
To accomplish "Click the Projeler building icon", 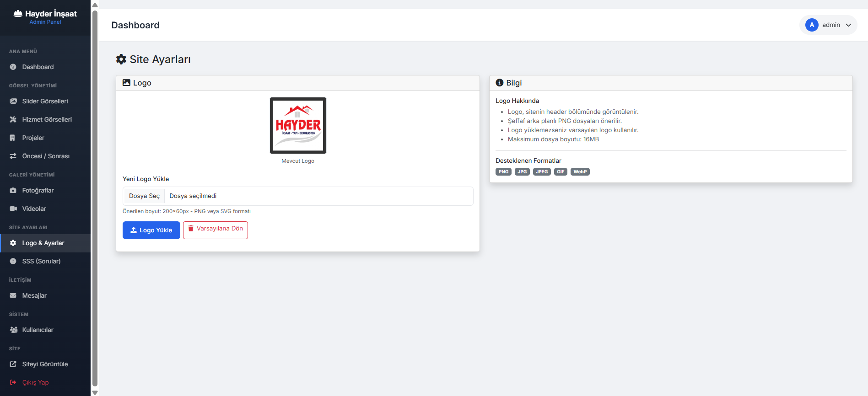I will tap(13, 138).
